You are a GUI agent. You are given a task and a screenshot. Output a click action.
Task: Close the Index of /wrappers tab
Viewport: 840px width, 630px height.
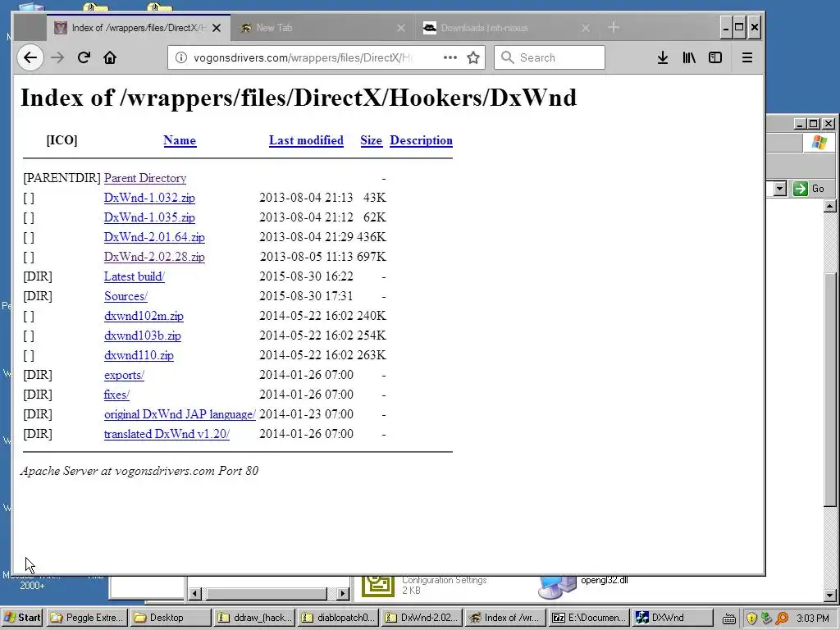pos(217,28)
